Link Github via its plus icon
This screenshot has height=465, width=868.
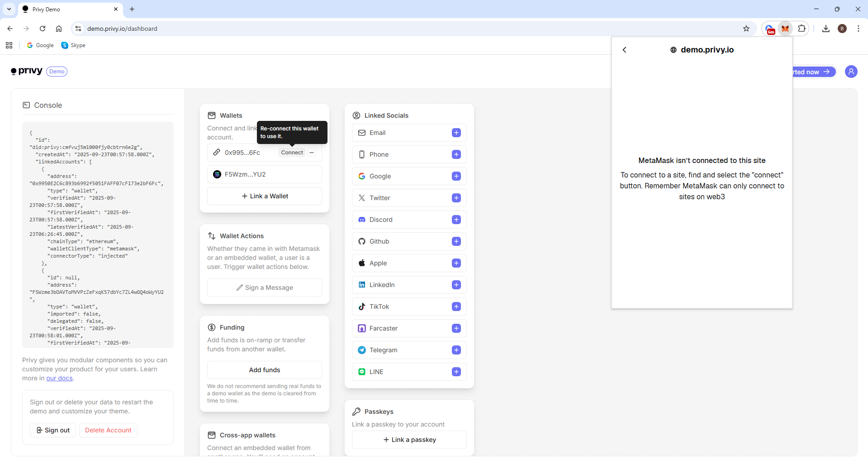pyautogui.click(x=456, y=241)
